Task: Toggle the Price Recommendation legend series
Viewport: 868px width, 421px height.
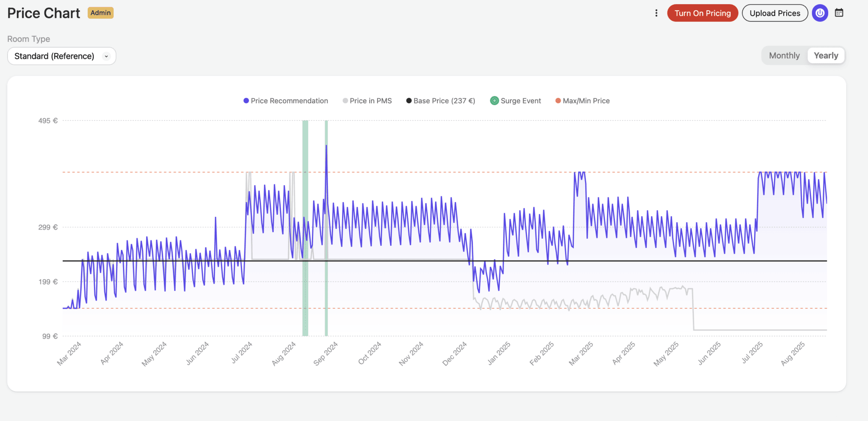Action: click(x=286, y=101)
